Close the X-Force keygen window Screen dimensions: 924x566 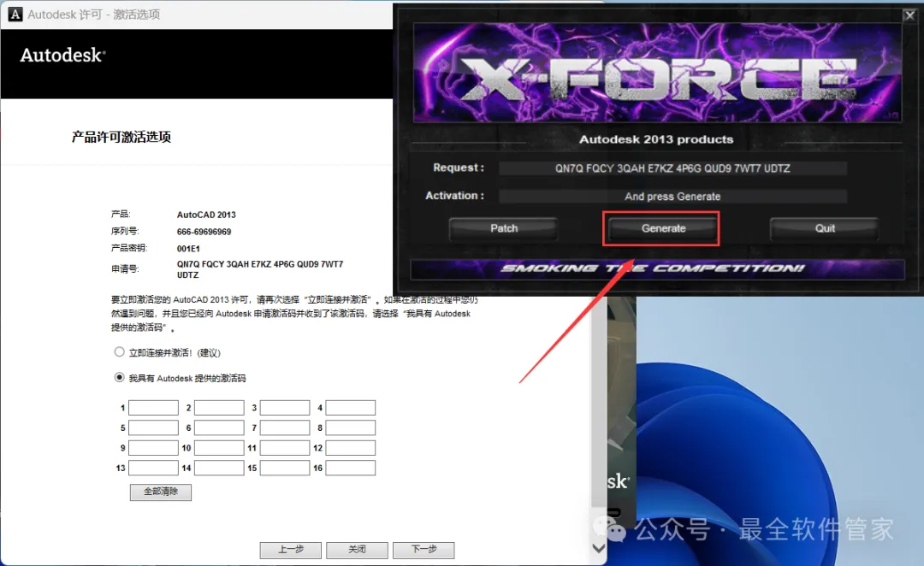[909, 15]
